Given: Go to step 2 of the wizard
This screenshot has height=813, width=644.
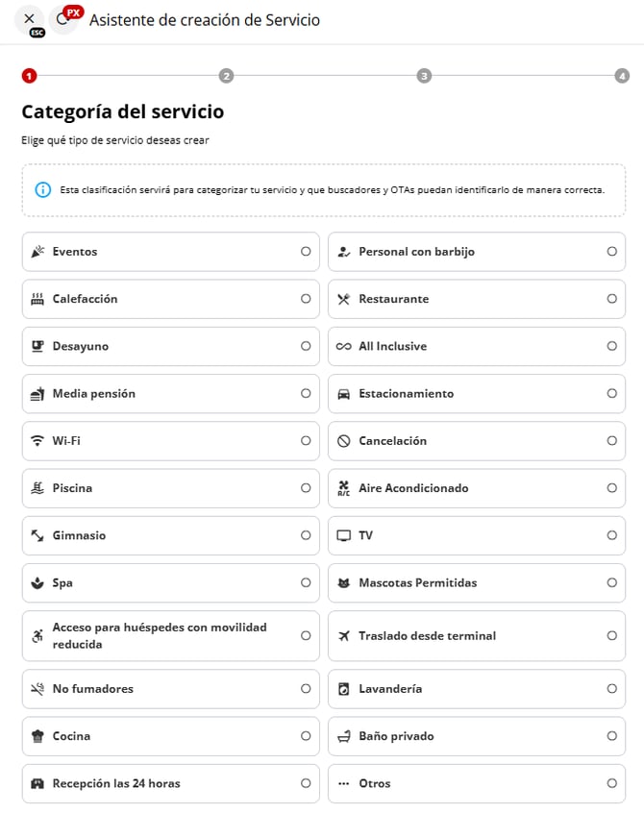Looking at the screenshot, I should point(226,76).
